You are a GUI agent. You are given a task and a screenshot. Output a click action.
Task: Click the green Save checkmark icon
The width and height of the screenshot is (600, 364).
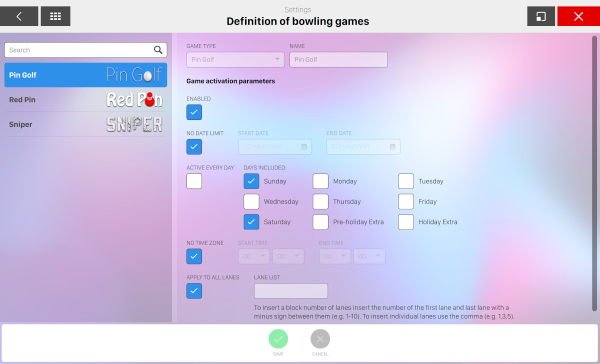(278, 339)
